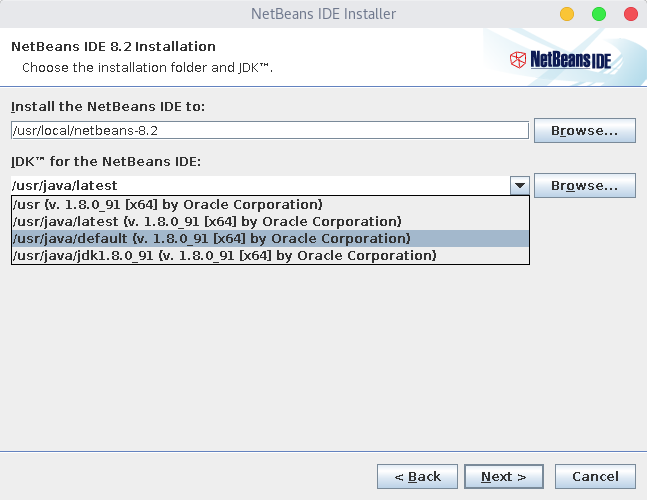Browse for a JDK location
This screenshot has width=647, height=500.
[585, 185]
